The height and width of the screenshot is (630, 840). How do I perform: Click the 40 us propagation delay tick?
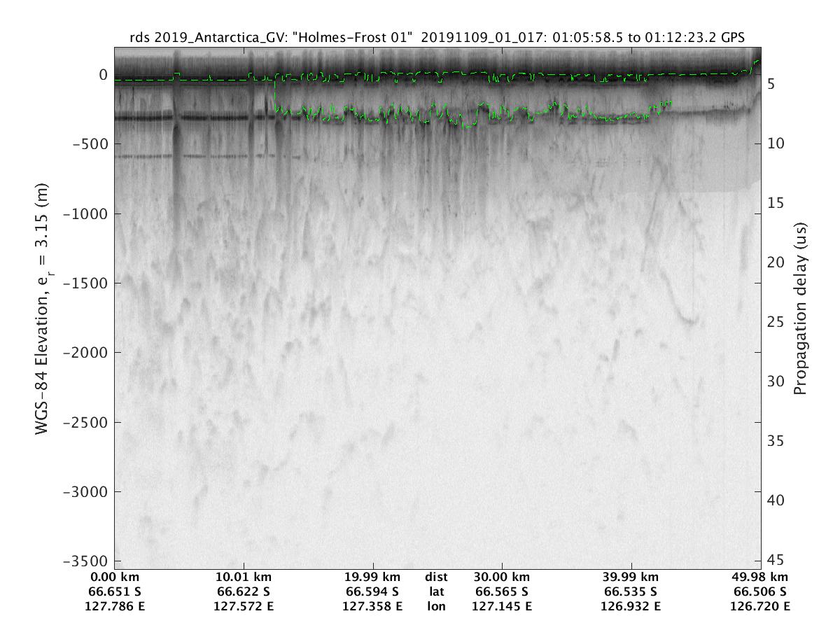[x=776, y=500]
